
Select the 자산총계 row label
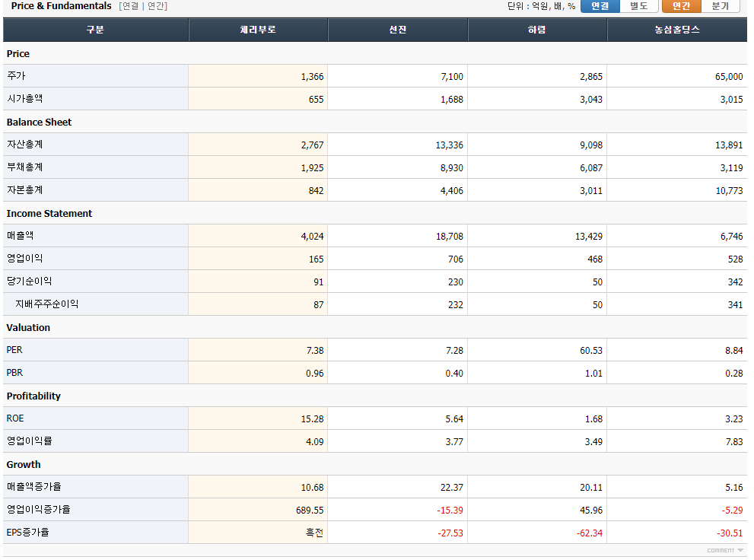click(x=25, y=145)
